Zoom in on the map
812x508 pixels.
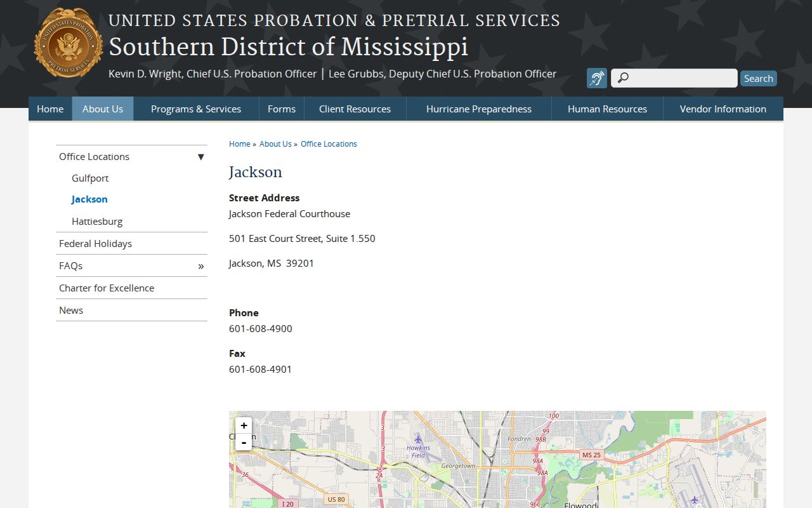[x=244, y=425]
